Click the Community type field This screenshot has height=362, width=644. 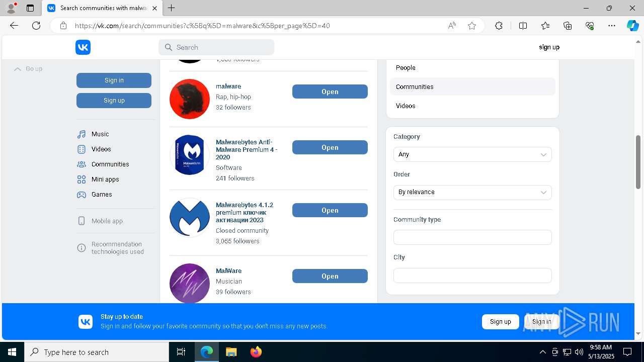click(472, 237)
